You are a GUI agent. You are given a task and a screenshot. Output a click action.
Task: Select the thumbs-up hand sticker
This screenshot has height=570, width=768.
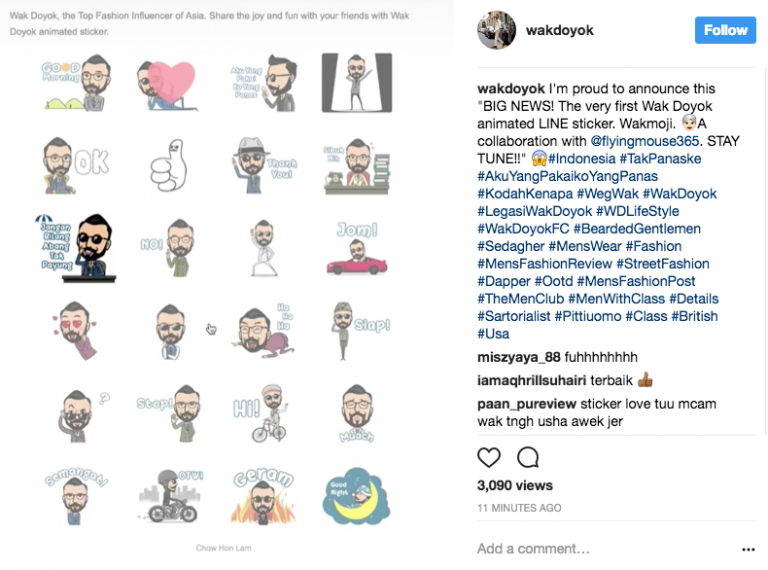(168, 166)
